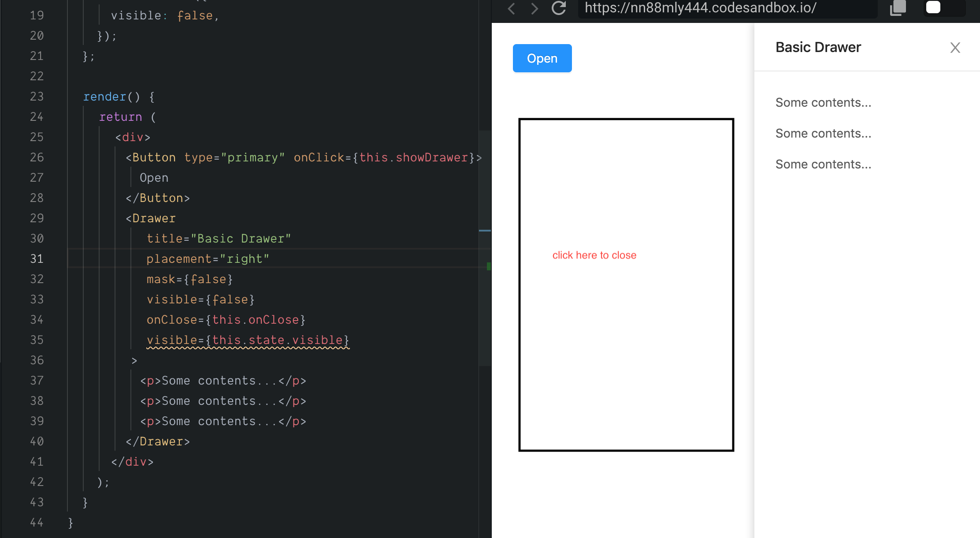Click the codesandbox.io URL address field
Screen dimensions: 980x538
[x=728, y=8]
